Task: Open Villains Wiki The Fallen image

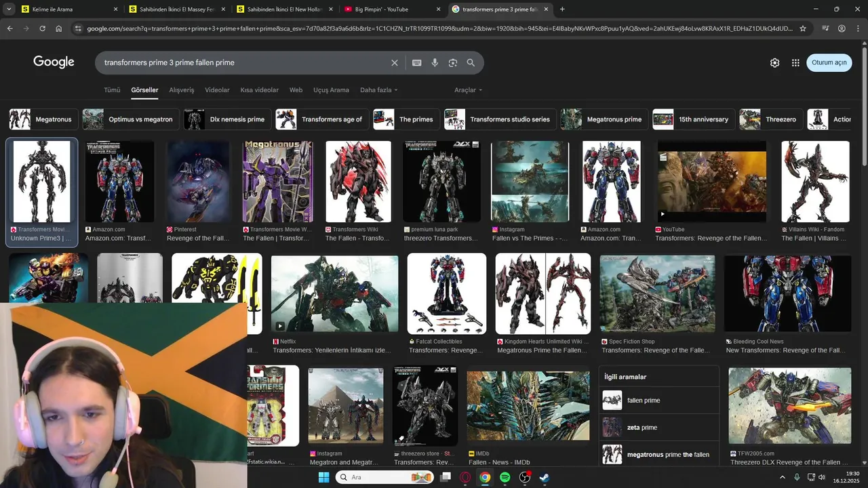Action: (x=815, y=182)
